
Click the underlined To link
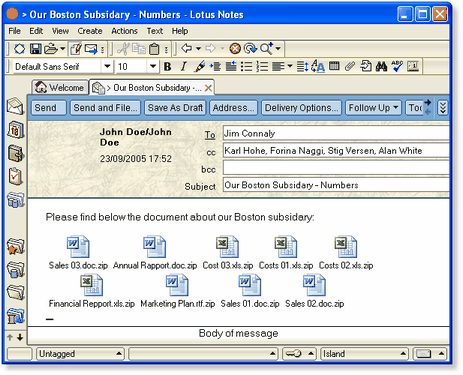click(210, 135)
